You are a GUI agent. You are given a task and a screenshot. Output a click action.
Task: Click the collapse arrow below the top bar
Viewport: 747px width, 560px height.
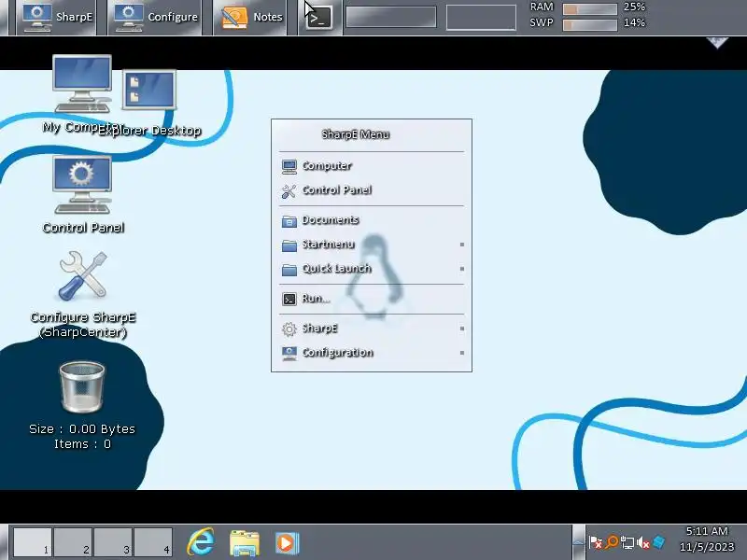[x=717, y=42]
